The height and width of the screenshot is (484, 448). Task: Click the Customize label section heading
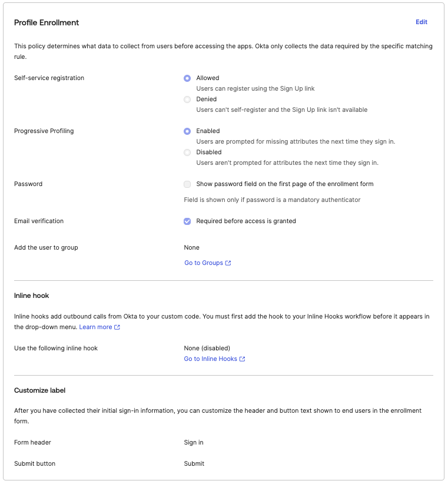coord(39,390)
